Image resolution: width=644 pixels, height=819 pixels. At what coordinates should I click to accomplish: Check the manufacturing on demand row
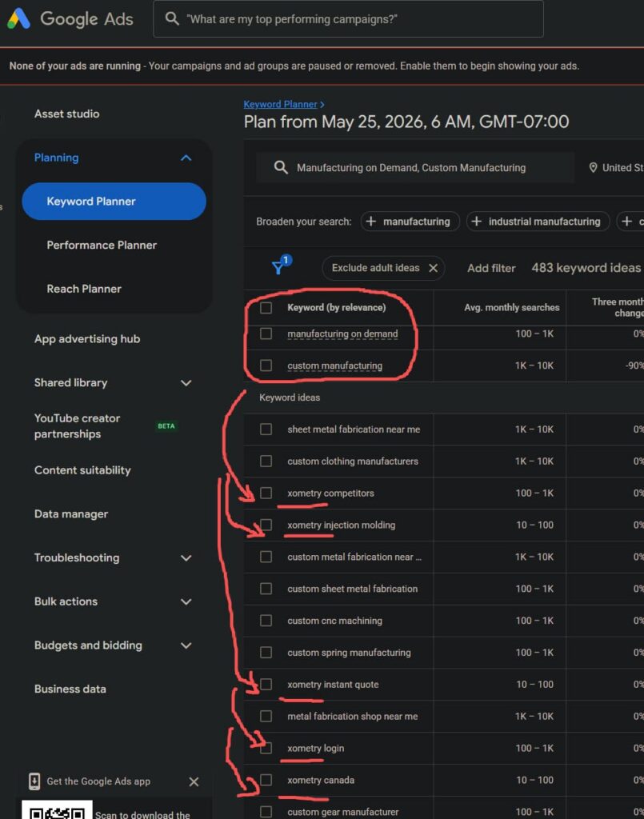[266, 334]
